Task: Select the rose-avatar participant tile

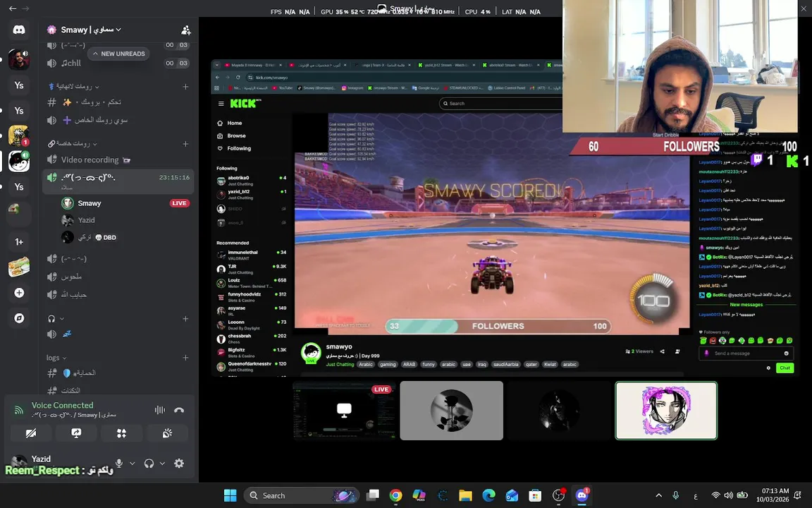Action: (452, 411)
